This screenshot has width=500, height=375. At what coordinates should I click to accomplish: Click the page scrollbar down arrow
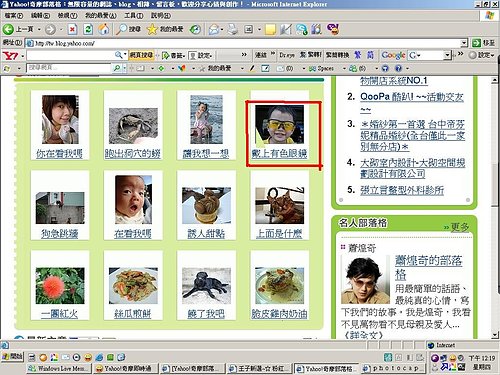[x=495, y=334]
